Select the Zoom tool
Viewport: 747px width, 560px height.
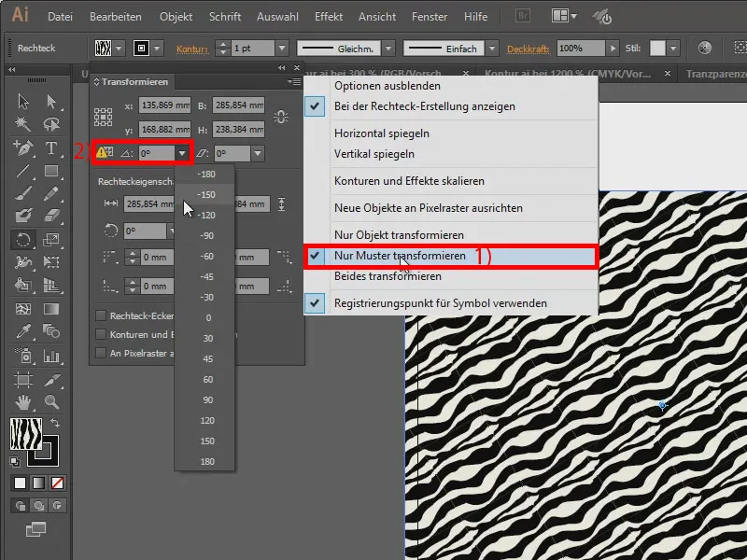(51, 402)
